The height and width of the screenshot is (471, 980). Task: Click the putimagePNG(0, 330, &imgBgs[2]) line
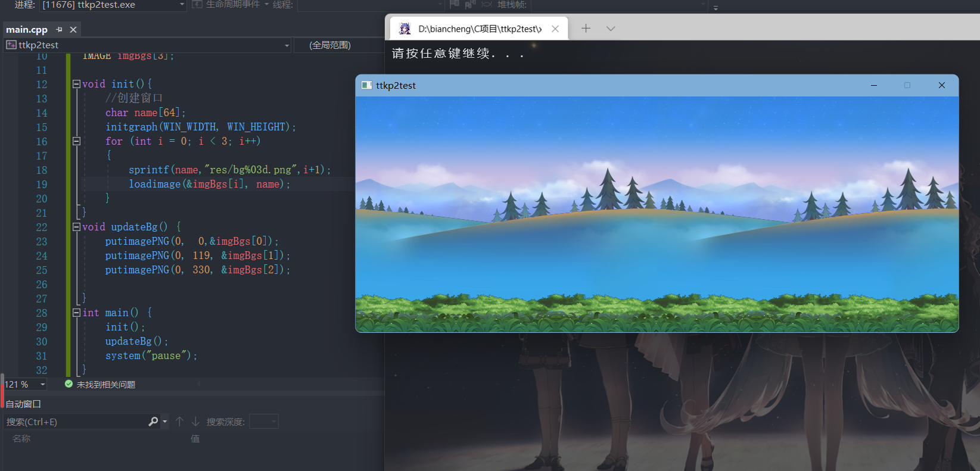pyautogui.click(x=198, y=270)
